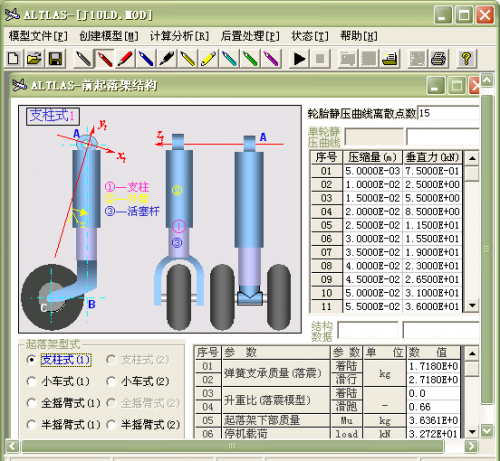Image resolution: width=500 pixels, height=461 pixels.
Task: Save the model with the floppy disk icon
Action: point(55,59)
